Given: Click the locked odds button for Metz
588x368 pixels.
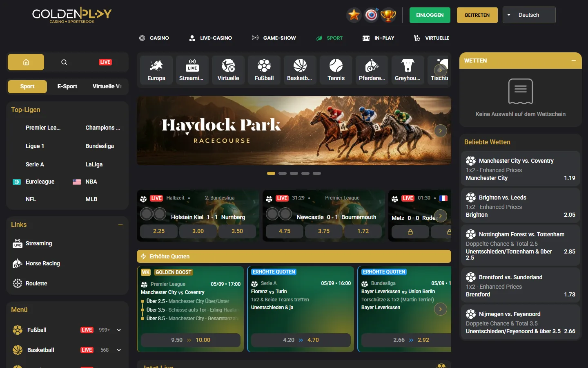Looking at the screenshot, I should [x=410, y=232].
